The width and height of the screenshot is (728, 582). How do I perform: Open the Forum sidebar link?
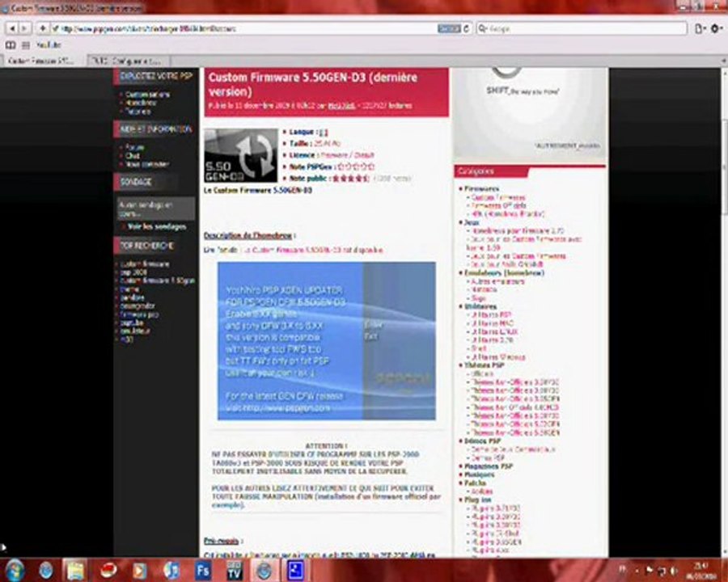135,147
